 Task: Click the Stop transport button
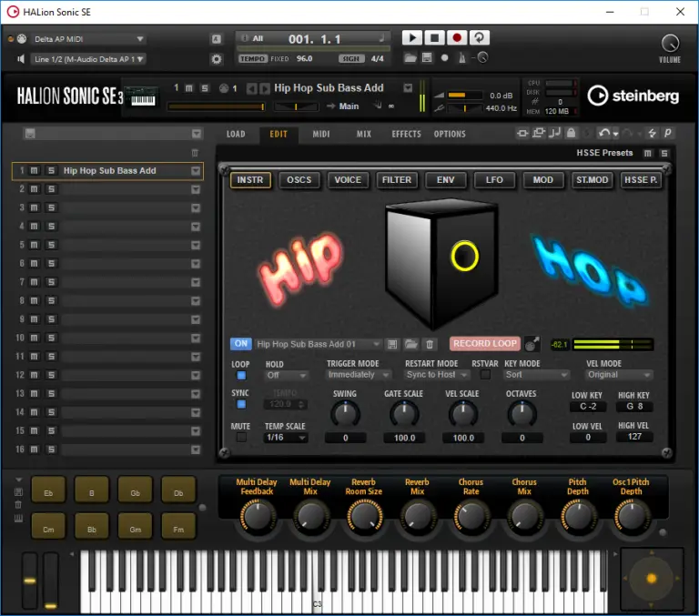coord(434,38)
